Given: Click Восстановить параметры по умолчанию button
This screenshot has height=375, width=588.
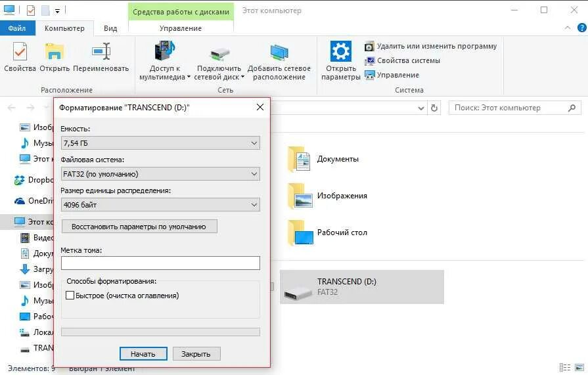Looking at the screenshot, I should [139, 227].
